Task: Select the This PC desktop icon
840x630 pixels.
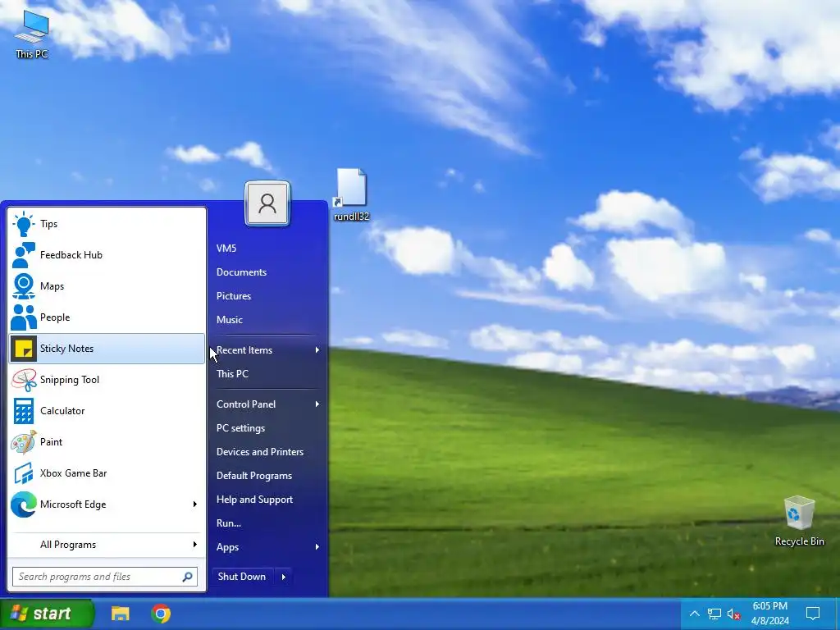Action: [32, 34]
